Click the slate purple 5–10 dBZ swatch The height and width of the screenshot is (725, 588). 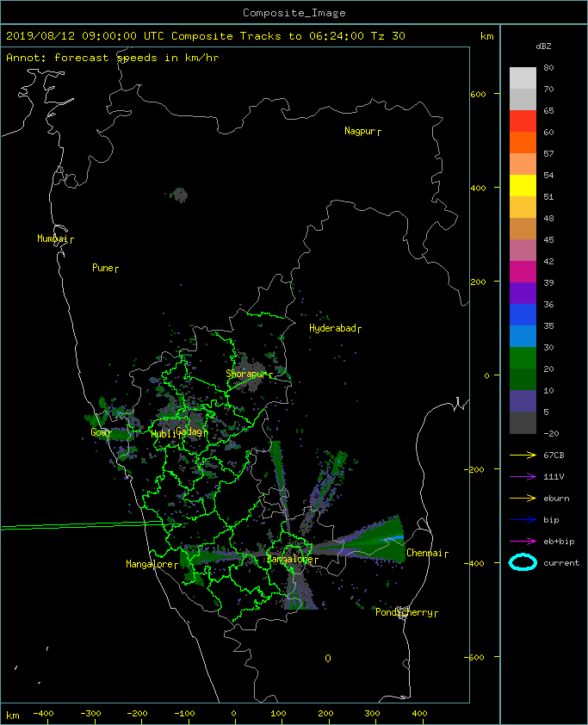click(523, 400)
